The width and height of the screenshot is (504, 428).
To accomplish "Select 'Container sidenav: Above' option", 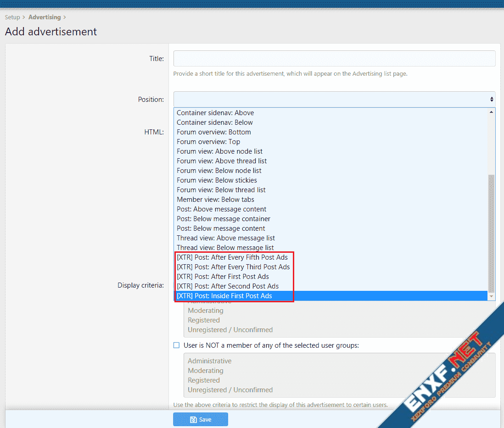I will [215, 113].
